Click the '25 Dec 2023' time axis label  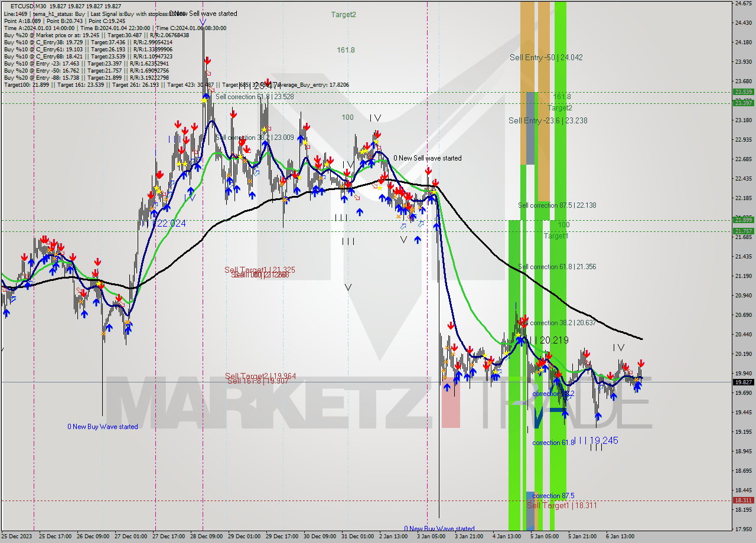(17, 537)
